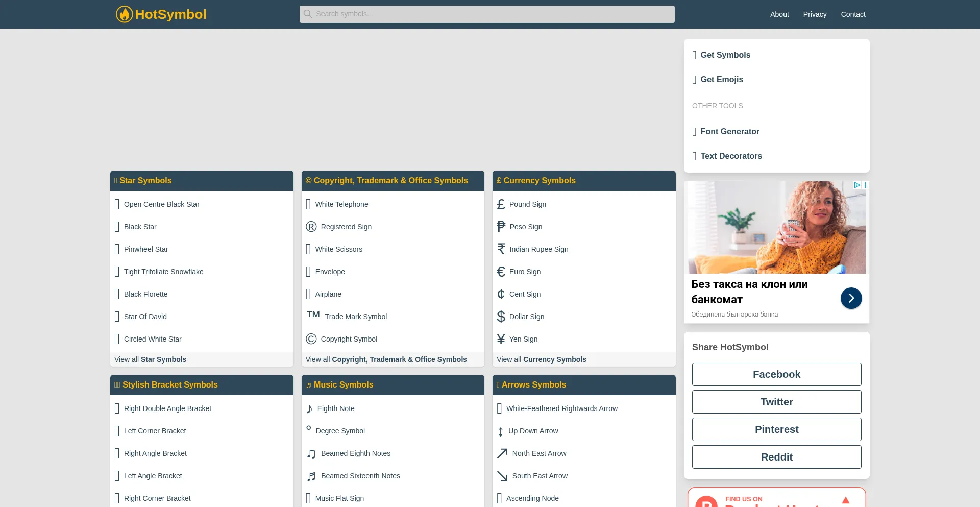Viewport: 980px width, 507px height.
Task: Open the Get Emojis sidebar link
Action: coord(721,80)
